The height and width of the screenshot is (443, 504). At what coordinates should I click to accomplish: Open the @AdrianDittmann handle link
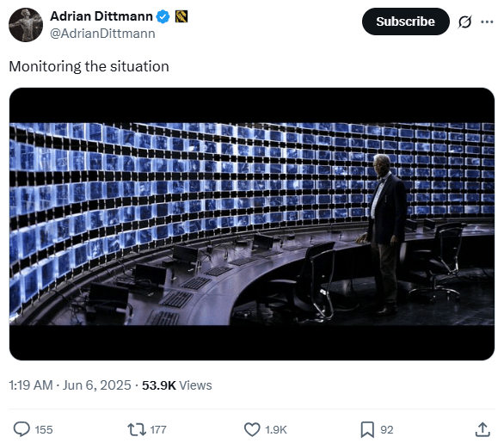click(x=102, y=34)
